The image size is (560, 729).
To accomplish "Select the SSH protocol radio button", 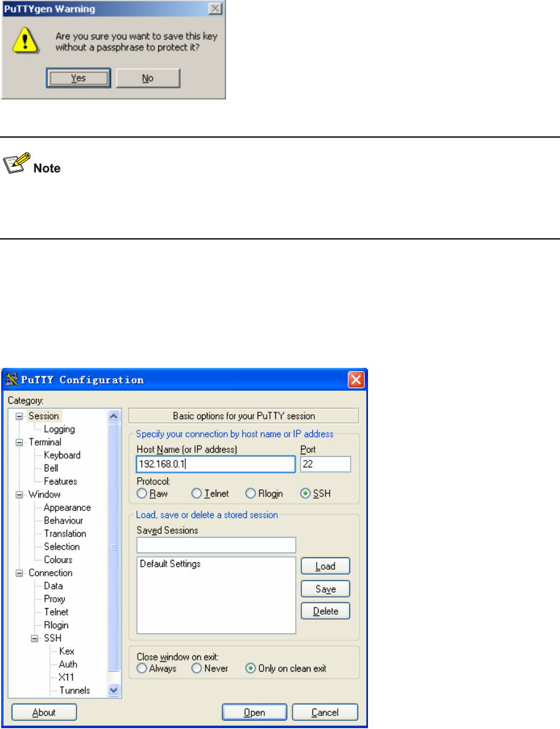I will [316, 494].
